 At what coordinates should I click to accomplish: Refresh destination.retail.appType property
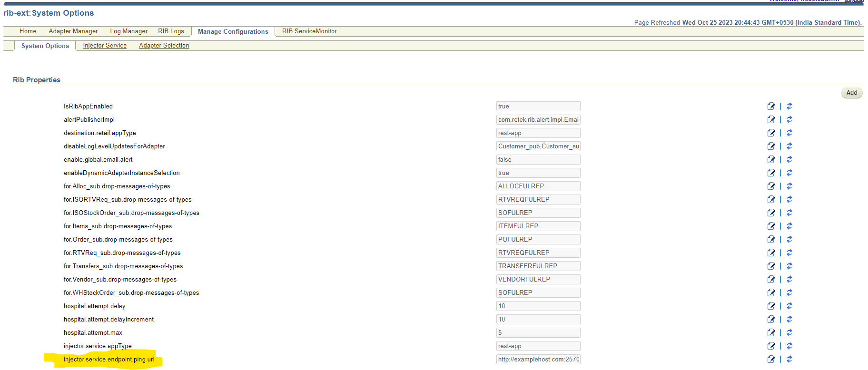tap(789, 133)
